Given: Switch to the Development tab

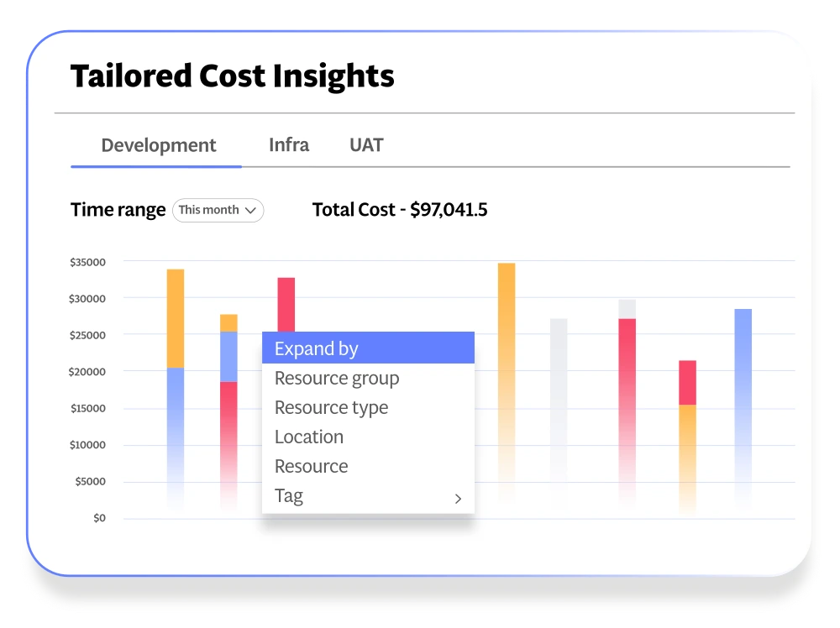Looking at the screenshot, I should [158, 145].
